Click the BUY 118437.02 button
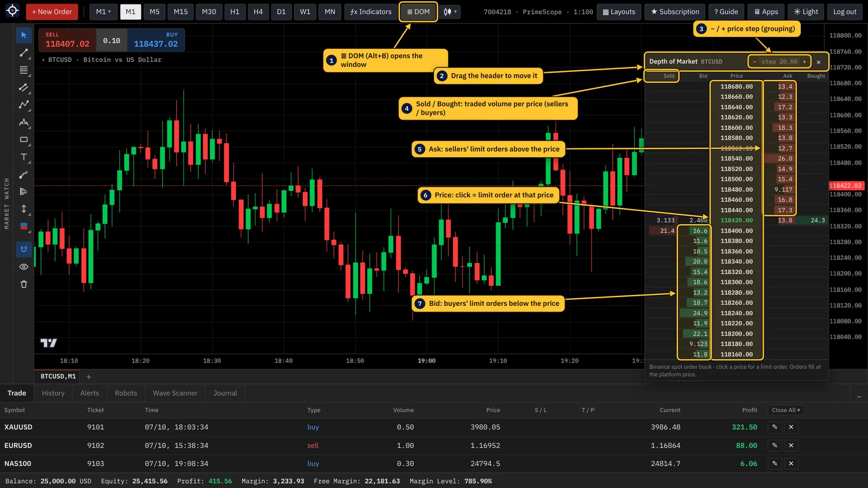 [156, 40]
